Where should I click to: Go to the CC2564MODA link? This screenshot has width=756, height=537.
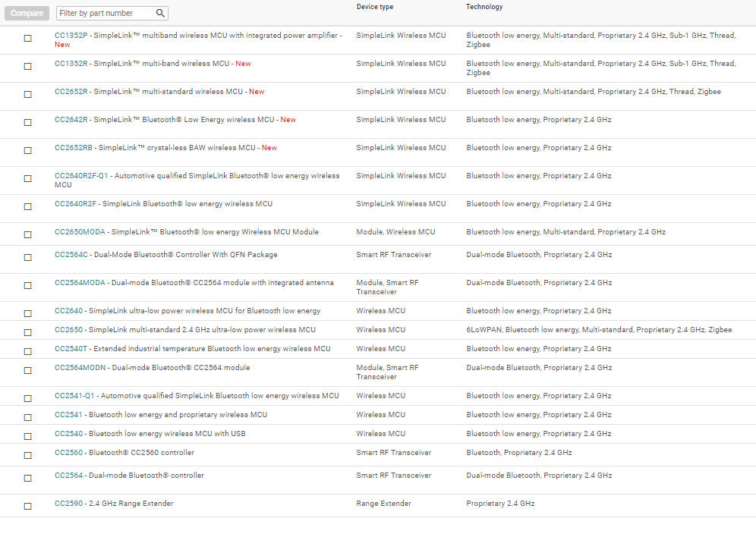coord(80,283)
